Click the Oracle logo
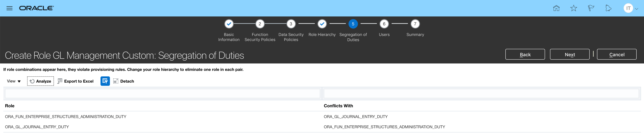The width and height of the screenshot is (644, 136). 37,8
